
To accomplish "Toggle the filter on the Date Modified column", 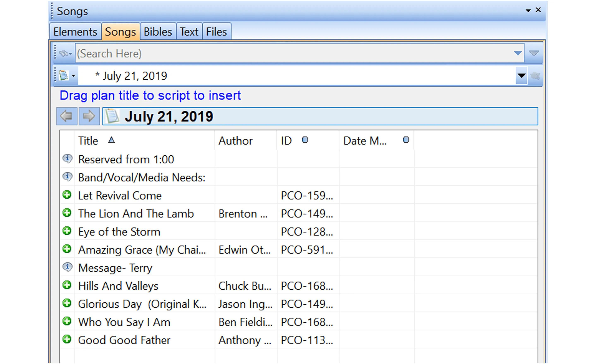I will point(406,140).
